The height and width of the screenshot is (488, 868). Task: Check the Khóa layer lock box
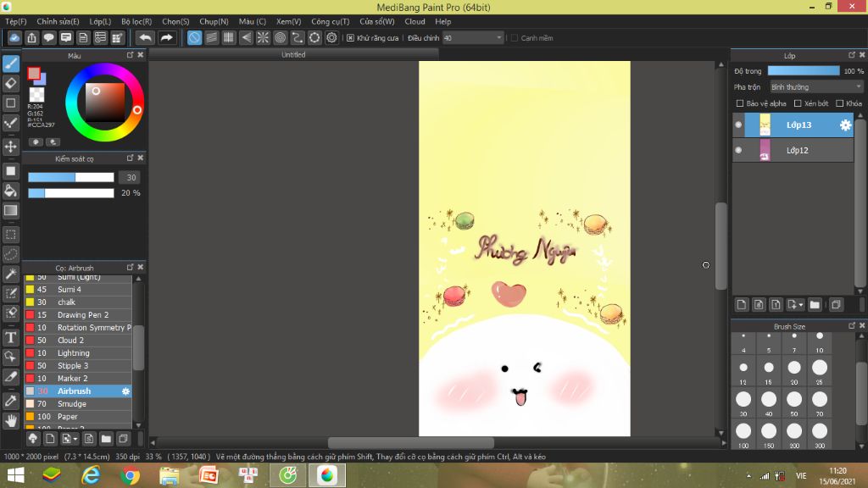pos(840,103)
